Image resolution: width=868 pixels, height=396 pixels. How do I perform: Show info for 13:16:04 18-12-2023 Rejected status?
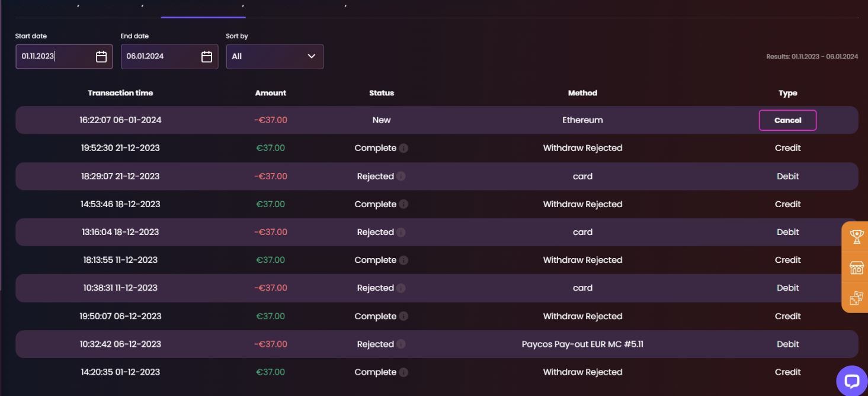[401, 232]
